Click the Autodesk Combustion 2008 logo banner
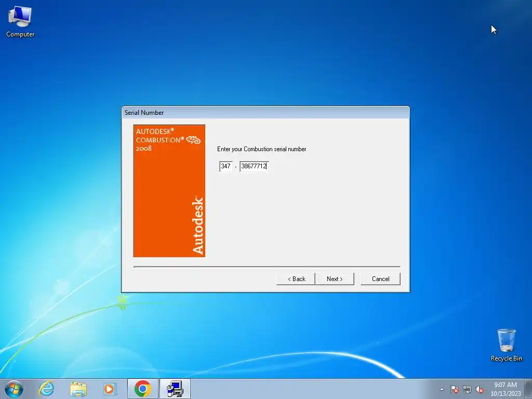 pyautogui.click(x=169, y=191)
